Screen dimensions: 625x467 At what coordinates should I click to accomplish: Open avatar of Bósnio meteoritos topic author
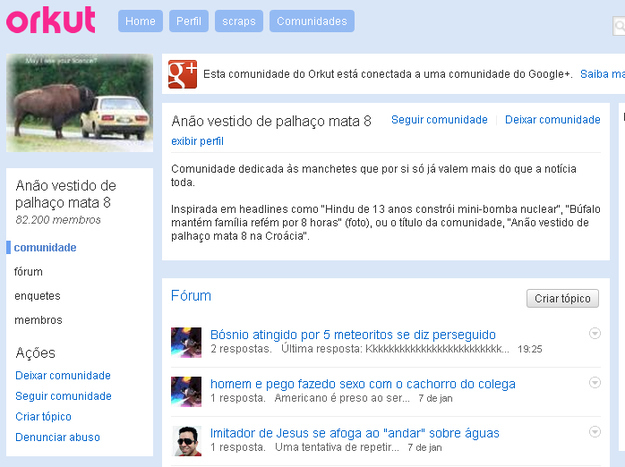pos(186,342)
